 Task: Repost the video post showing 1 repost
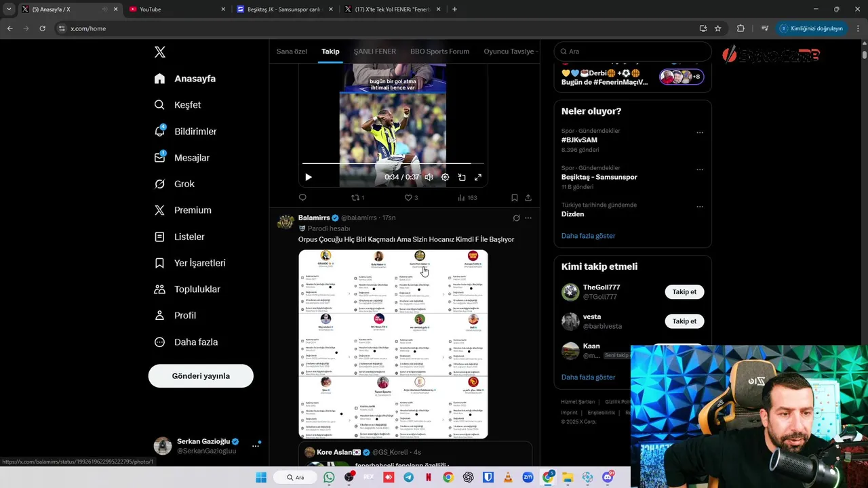357,198
